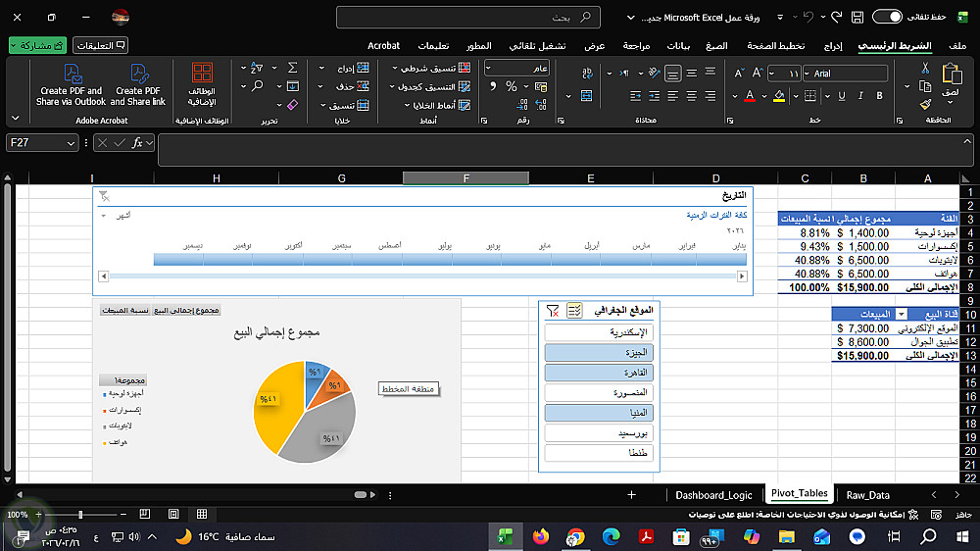This screenshot has height=551, width=980.
Task: Open the Acrobat ribbon tab
Action: click(384, 46)
